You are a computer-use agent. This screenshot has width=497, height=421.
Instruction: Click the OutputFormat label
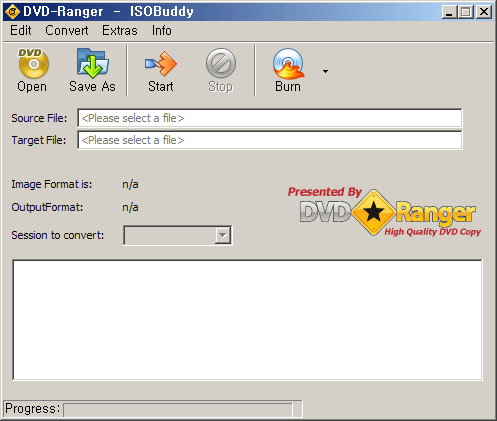[x=47, y=207]
